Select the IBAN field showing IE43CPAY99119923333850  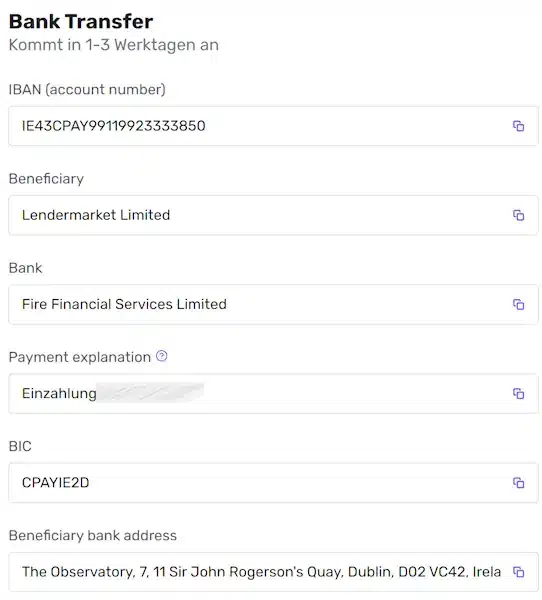[x=273, y=126]
